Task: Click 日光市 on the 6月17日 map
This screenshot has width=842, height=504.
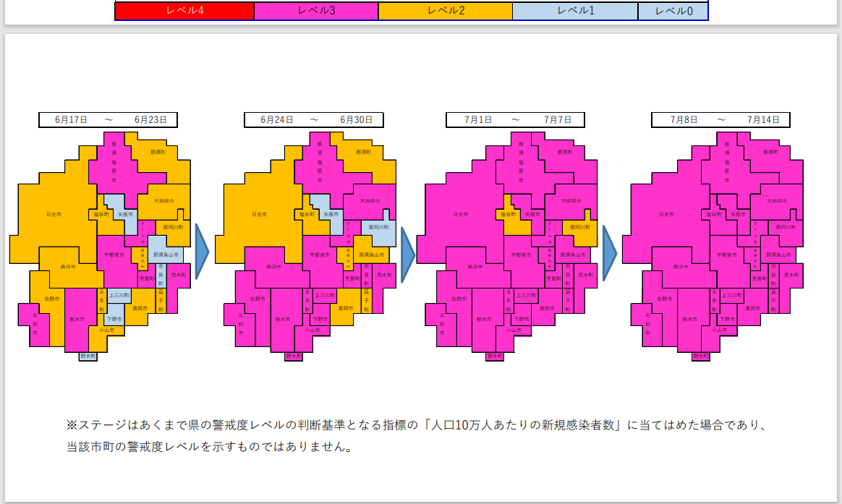Action: [54, 215]
